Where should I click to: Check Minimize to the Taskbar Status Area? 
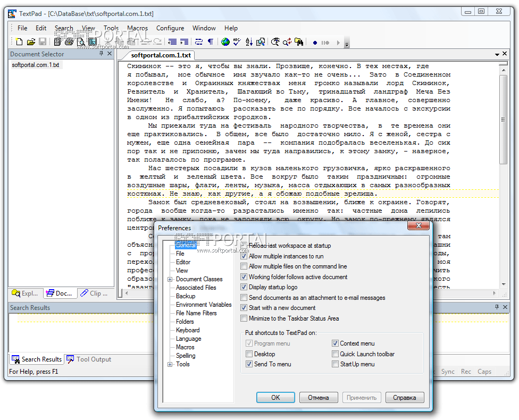(244, 318)
